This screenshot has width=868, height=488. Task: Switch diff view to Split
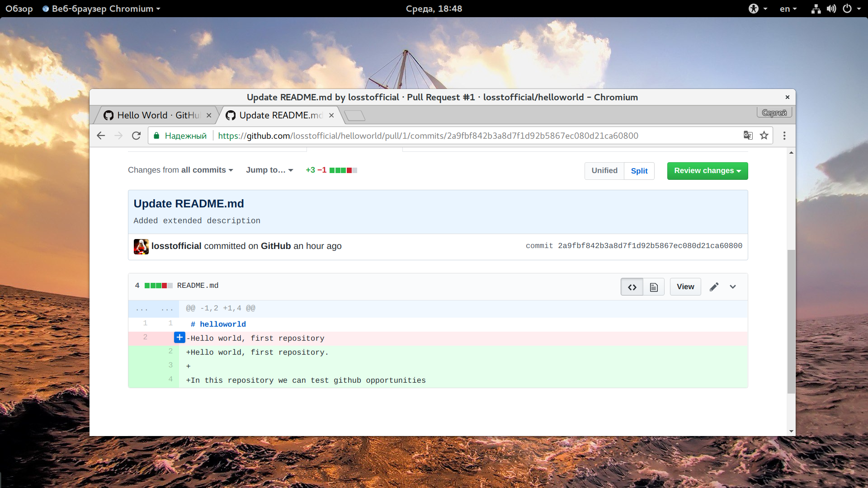(x=639, y=171)
